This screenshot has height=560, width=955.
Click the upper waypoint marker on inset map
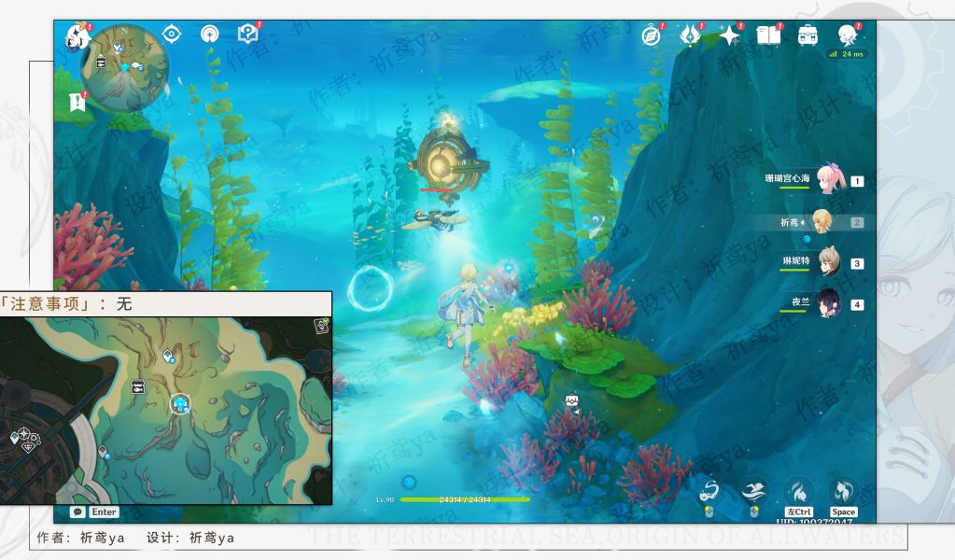pyautogui.click(x=169, y=357)
